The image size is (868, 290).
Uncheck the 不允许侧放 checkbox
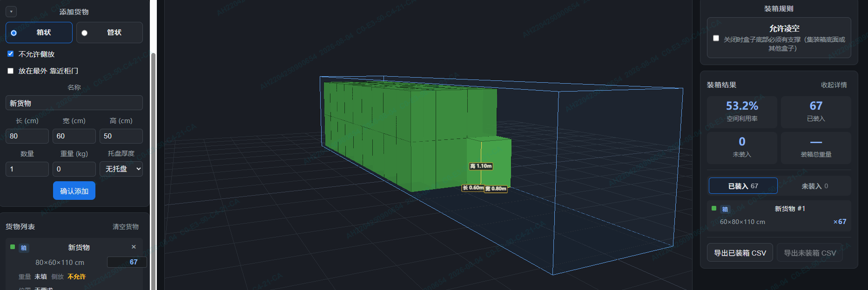[10, 54]
